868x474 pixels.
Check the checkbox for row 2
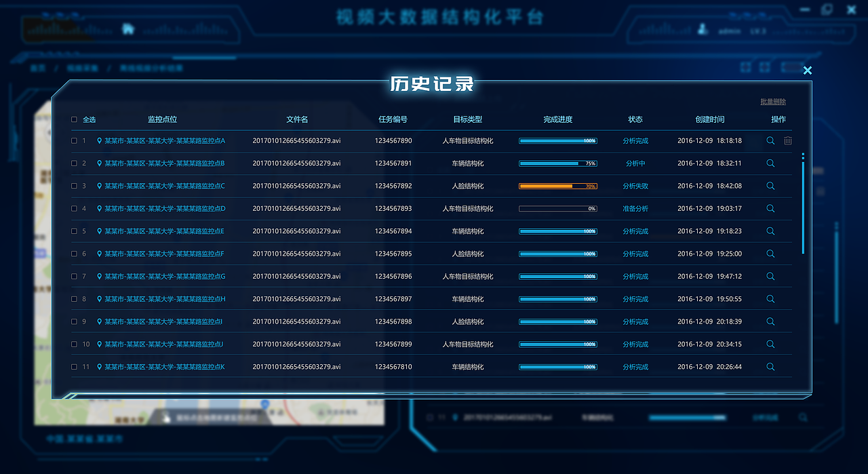point(74,163)
